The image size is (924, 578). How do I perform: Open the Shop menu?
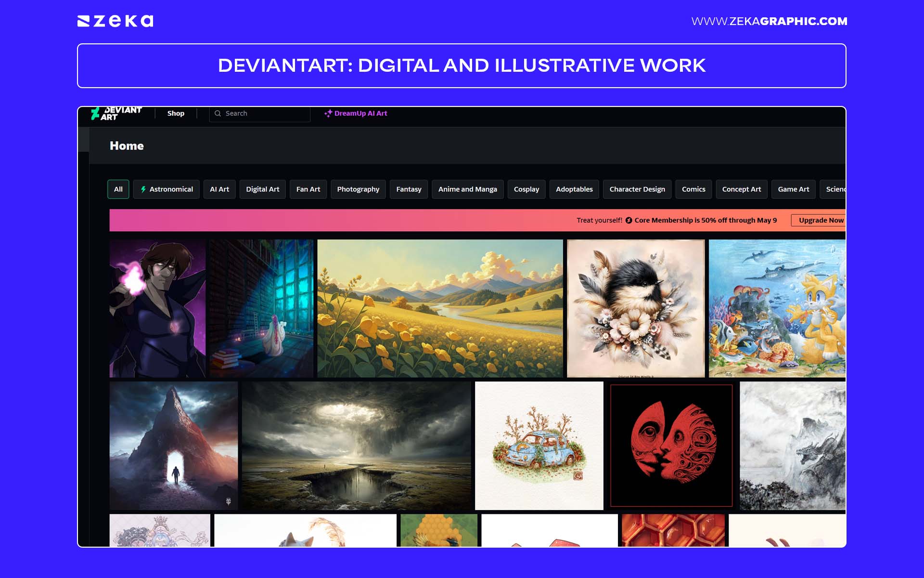(176, 113)
